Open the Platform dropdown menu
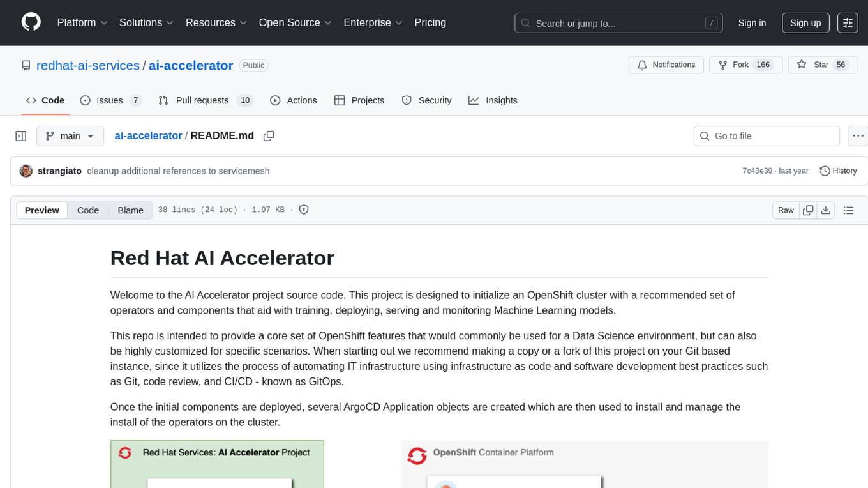Screen dimensions: 868x488 click(82, 22)
